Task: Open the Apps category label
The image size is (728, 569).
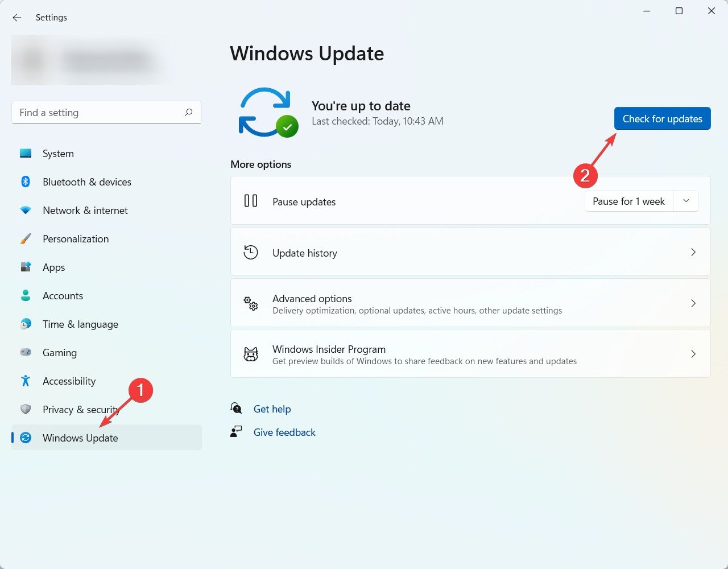Action: pos(54,267)
